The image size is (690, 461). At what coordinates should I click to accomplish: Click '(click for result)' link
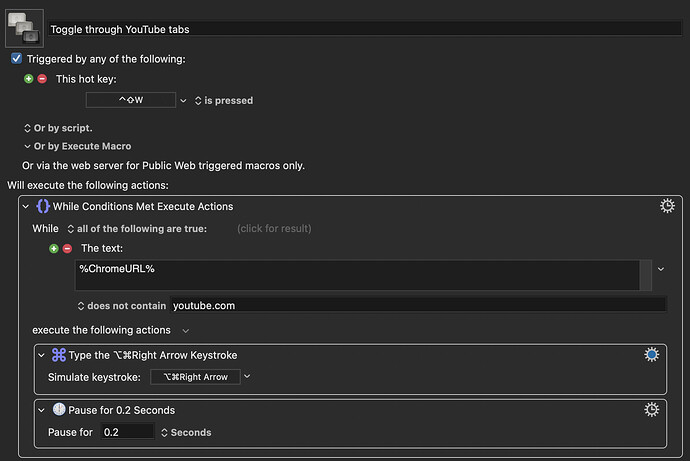271,229
